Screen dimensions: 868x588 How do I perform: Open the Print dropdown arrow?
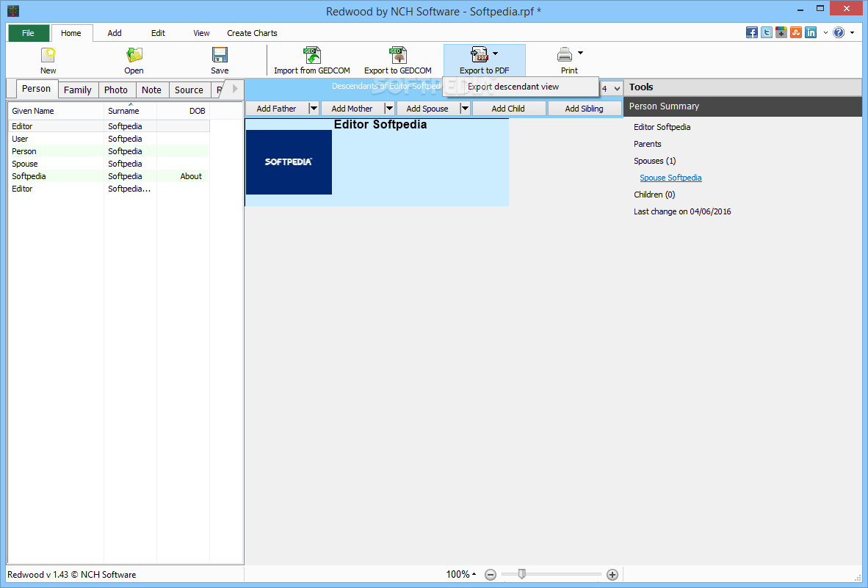point(580,53)
